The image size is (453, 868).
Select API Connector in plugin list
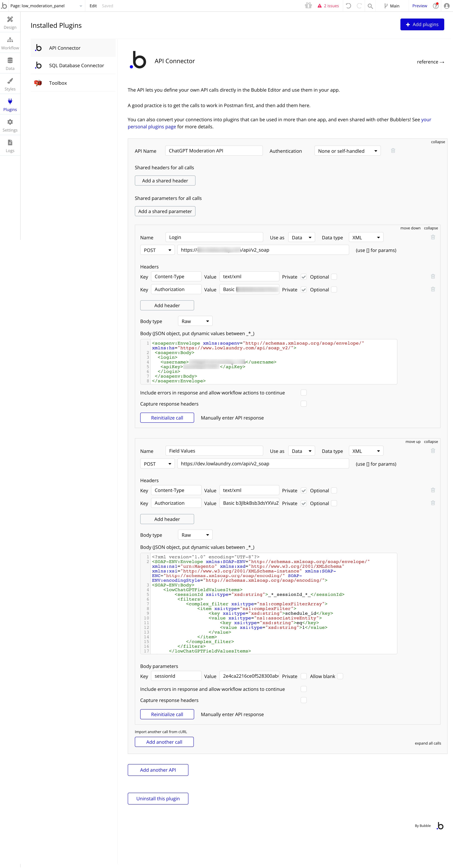click(x=73, y=48)
